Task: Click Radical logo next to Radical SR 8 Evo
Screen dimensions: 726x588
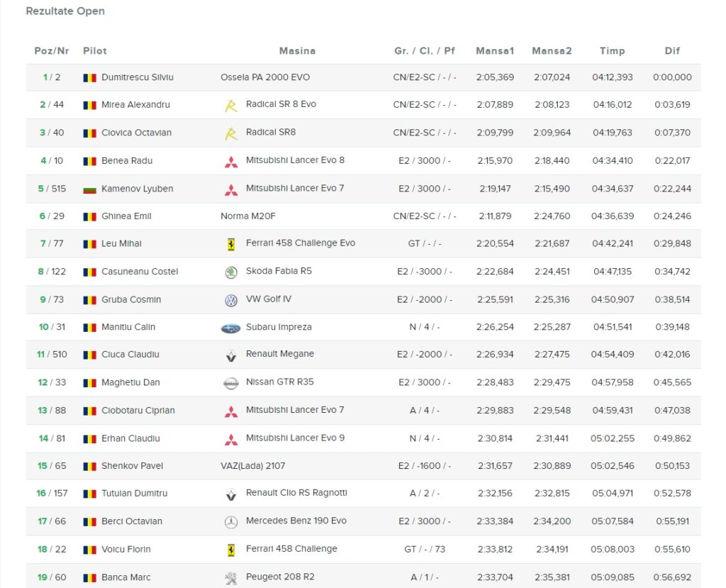Action: (x=230, y=105)
